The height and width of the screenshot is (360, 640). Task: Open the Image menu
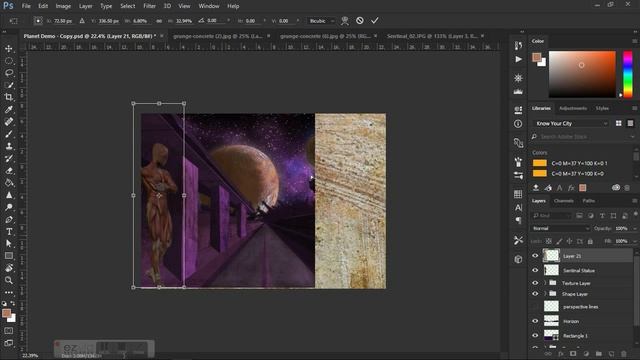click(x=63, y=6)
